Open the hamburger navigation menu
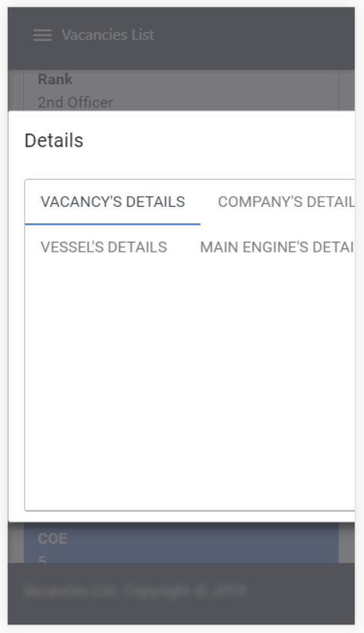This screenshot has height=633, width=364. point(42,35)
